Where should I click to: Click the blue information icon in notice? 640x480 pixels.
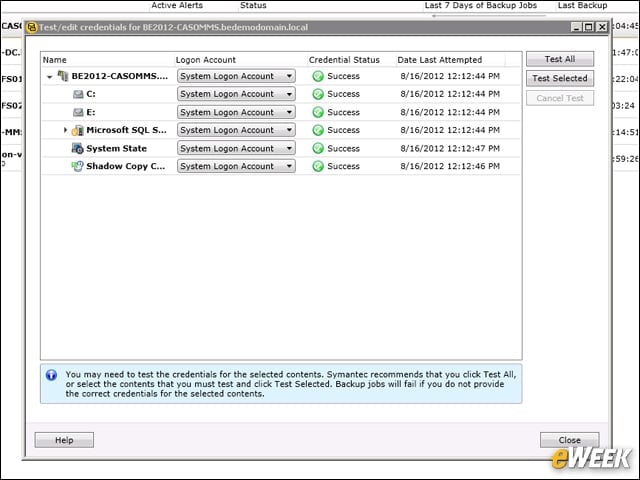point(51,375)
